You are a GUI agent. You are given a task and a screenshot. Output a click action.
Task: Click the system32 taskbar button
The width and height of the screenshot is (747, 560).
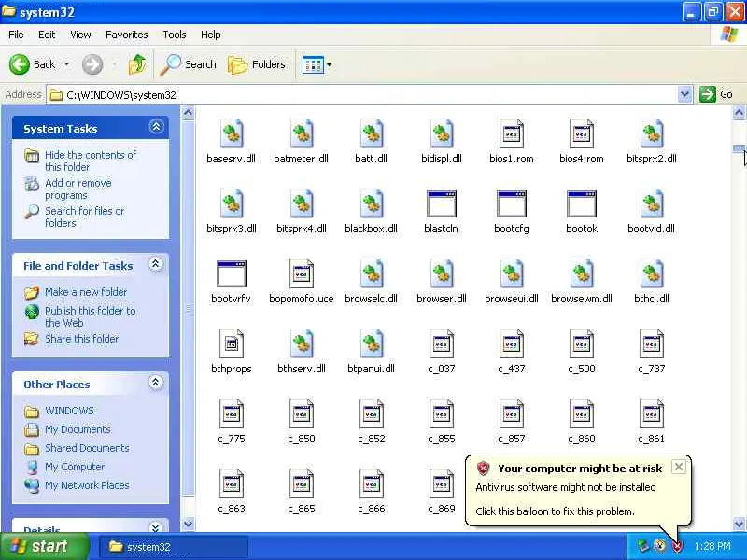pyautogui.click(x=174, y=547)
